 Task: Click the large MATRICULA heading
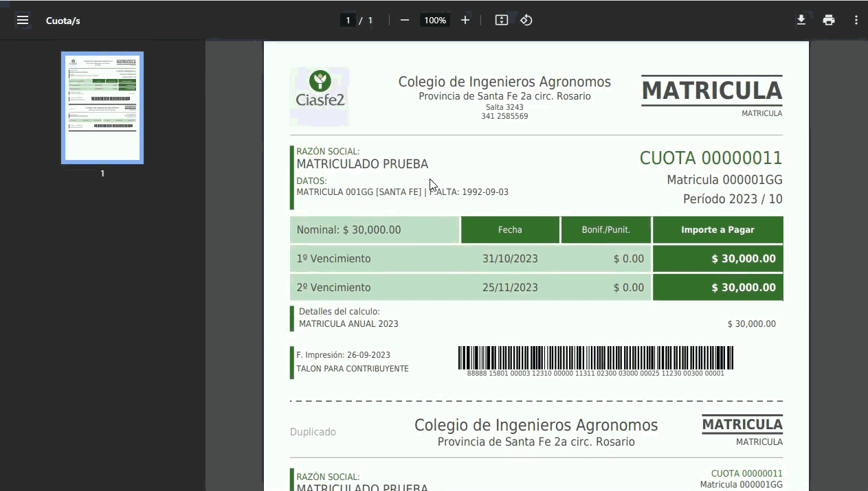tap(712, 91)
